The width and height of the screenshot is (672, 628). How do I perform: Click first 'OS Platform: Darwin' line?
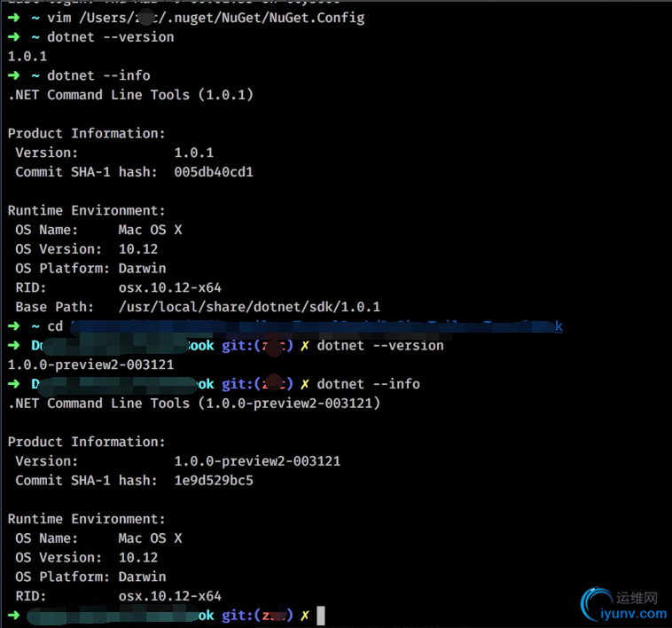click(90, 269)
